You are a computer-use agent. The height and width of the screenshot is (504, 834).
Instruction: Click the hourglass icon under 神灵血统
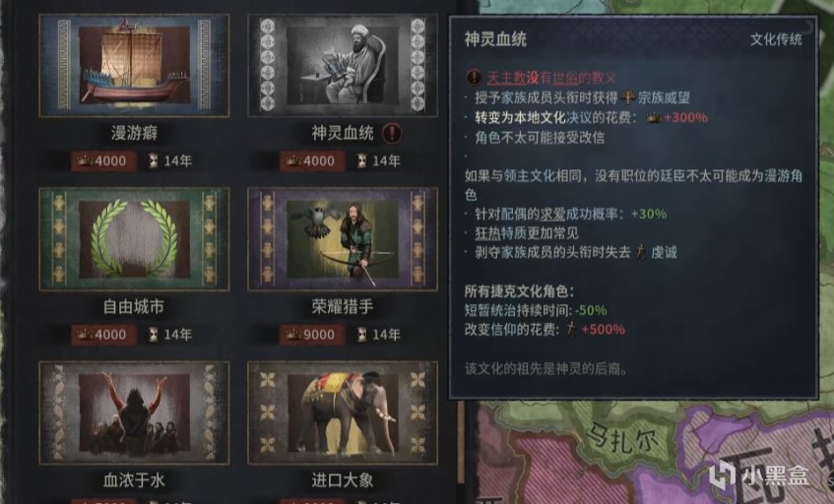pyautogui.click(x=361, y=160)
